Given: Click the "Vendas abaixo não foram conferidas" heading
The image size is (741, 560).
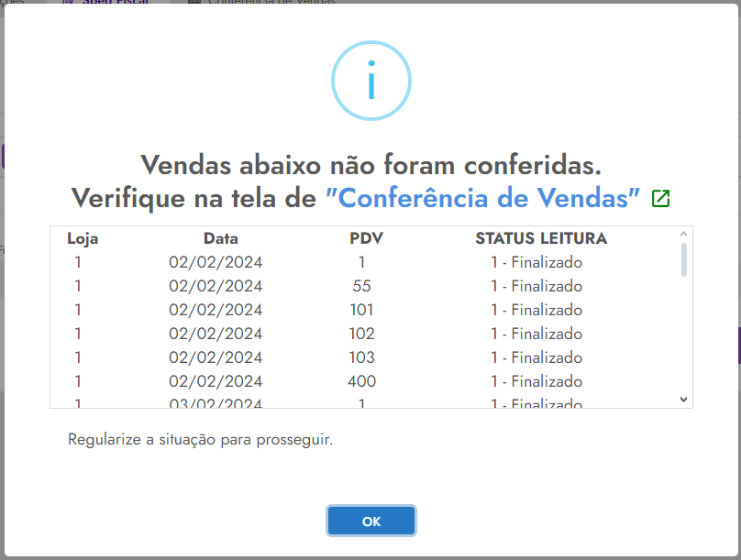Looking at the screenshot, I should coord(370,166).
